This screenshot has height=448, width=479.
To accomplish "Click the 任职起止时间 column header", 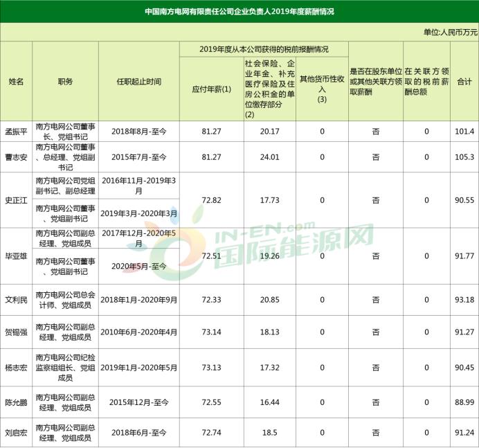I will (x=139, y=81).
